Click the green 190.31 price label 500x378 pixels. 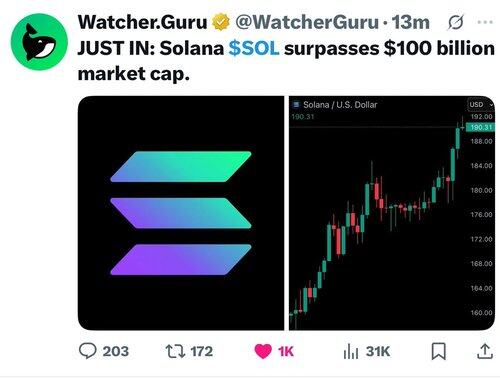click(481, 127)
